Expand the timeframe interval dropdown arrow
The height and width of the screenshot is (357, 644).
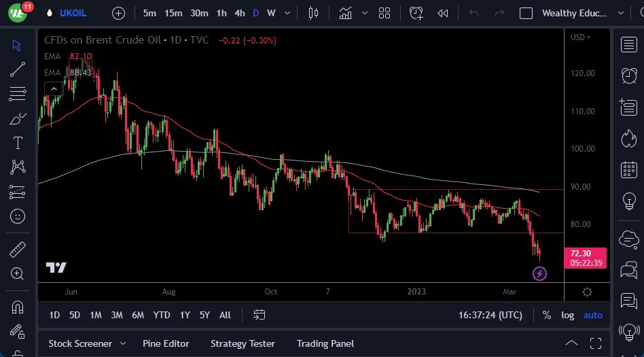pos(288,13)
